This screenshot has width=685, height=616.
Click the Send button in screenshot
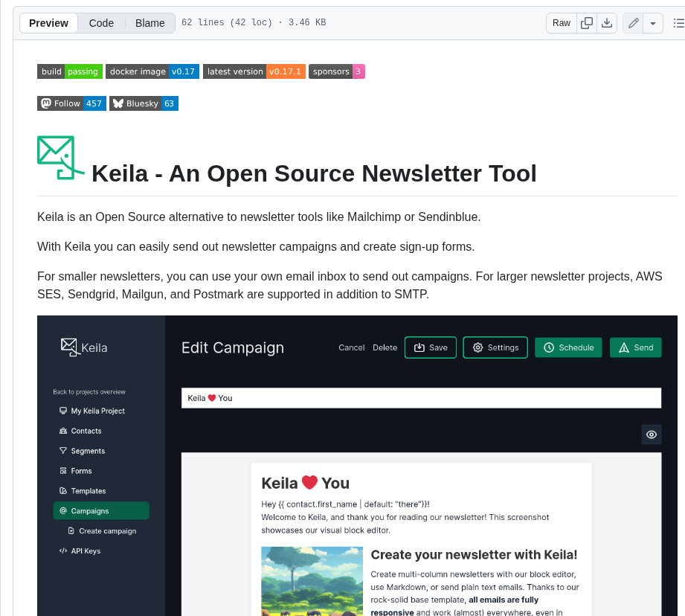click(636, 347)
